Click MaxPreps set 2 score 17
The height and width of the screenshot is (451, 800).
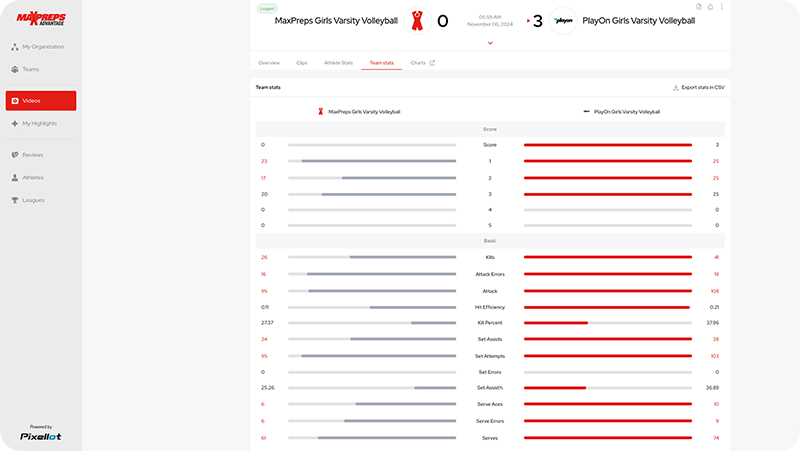(x=263, y=178)
